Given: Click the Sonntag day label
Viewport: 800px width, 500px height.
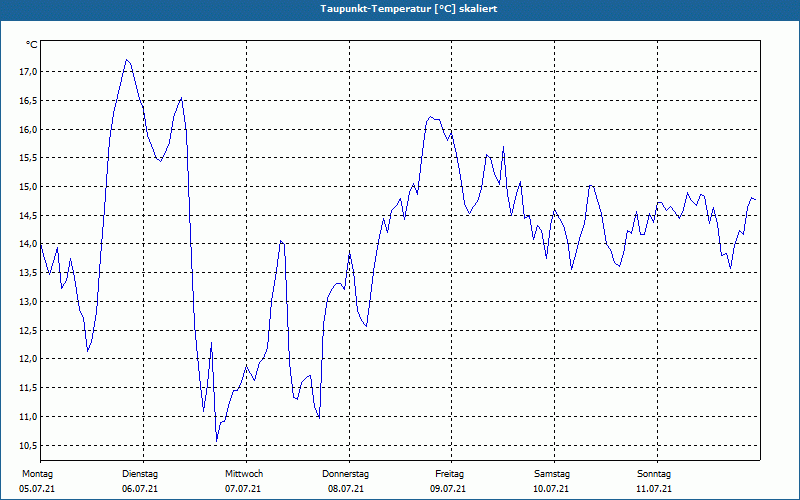Looking at the screenshot, I should (x=654, y=474).
